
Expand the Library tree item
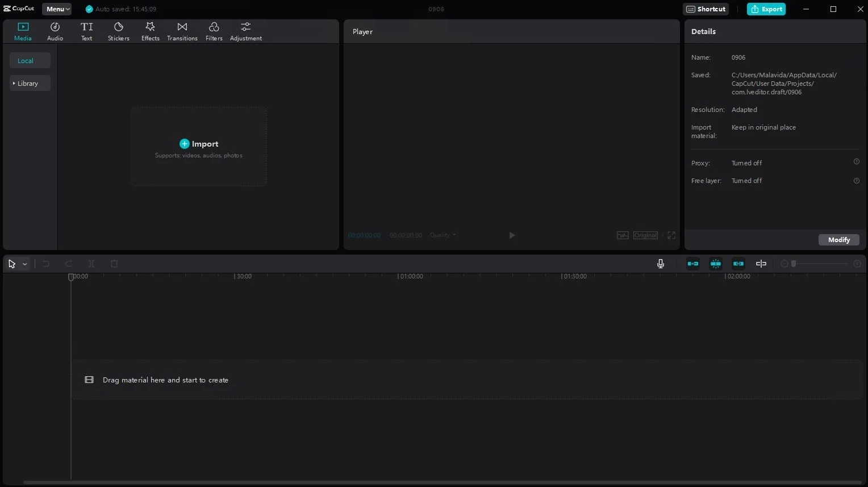point(30,84)
